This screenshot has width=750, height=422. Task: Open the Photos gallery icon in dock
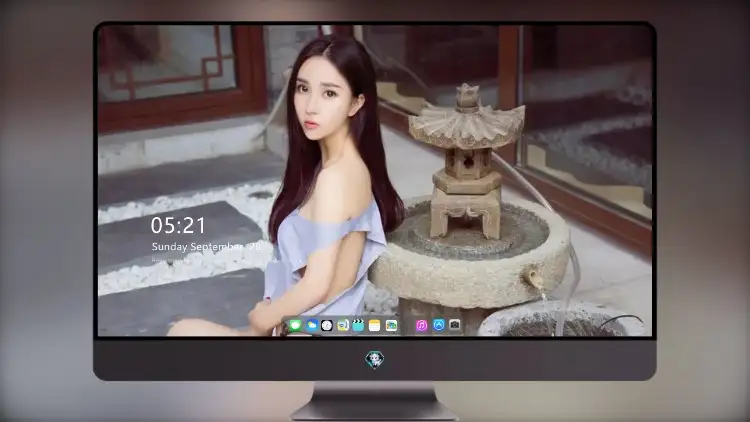391,325
